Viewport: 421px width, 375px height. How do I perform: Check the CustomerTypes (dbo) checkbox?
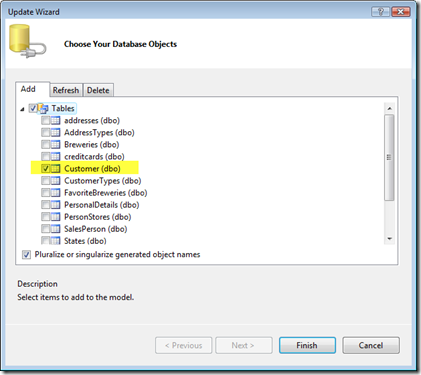(46, 181)
